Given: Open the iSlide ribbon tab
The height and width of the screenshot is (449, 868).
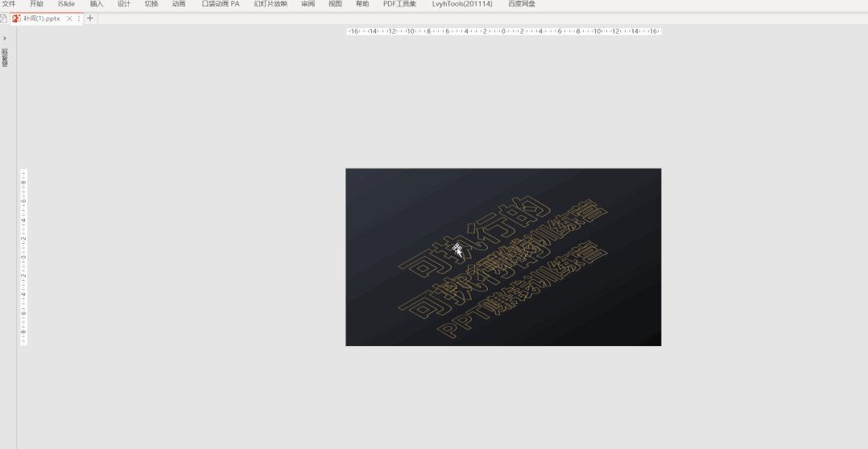Looking at the screenshot, I should (66, 4).
